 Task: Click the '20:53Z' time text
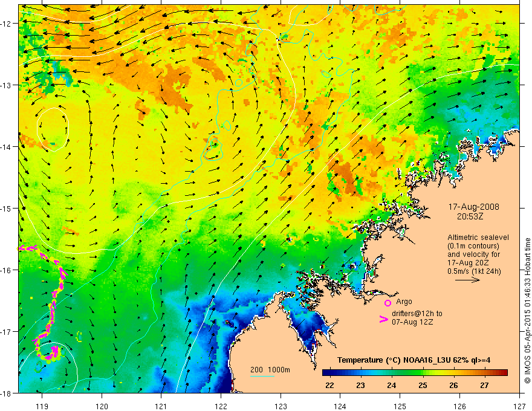pos(470,216)
